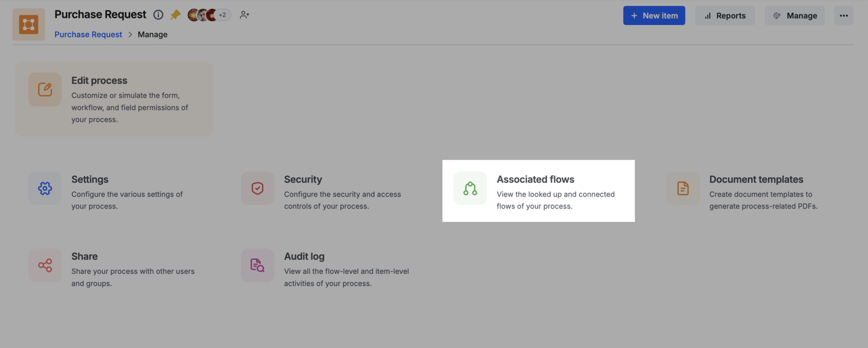Click 'View the looked up and connected' description
Screen dimensions: 868x348
pos(556,194)
